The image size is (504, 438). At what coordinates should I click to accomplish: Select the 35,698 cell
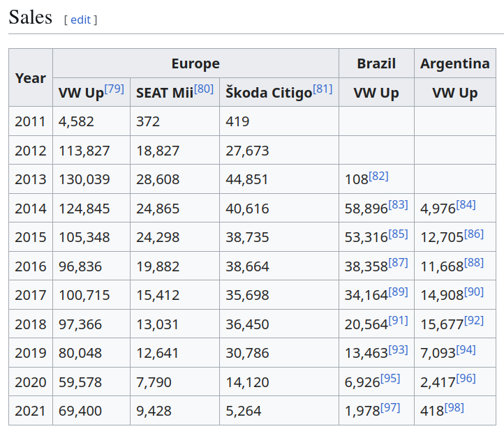(x=279, y=295)
